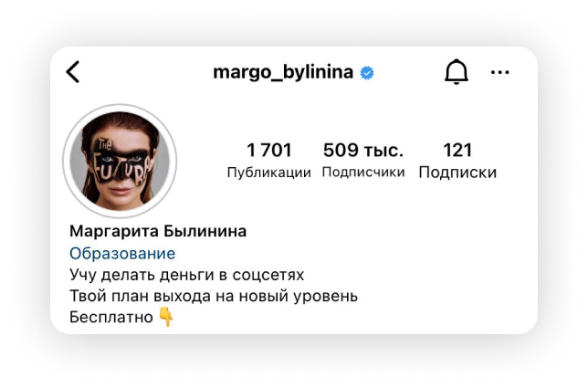Tap the тыс. abbreviation beside 509
Screen dimensions: 588x388
pos(383,151)
